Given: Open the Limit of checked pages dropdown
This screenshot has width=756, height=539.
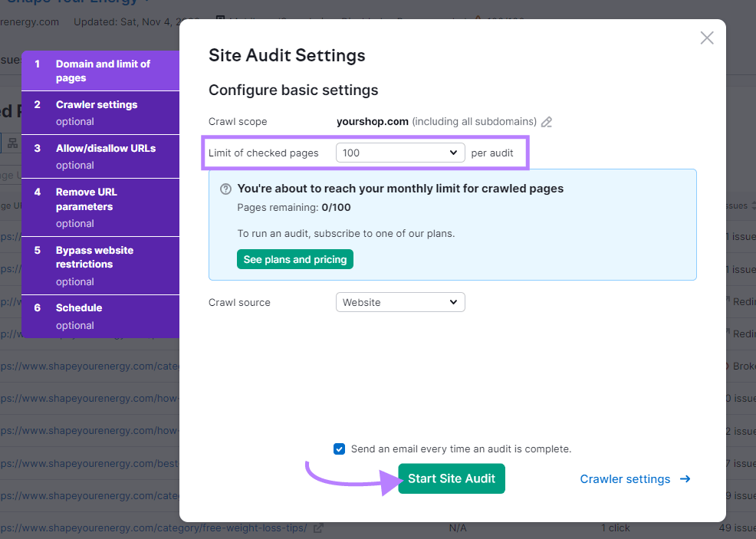Looking at the screenshot, I should tap(399, 153).
